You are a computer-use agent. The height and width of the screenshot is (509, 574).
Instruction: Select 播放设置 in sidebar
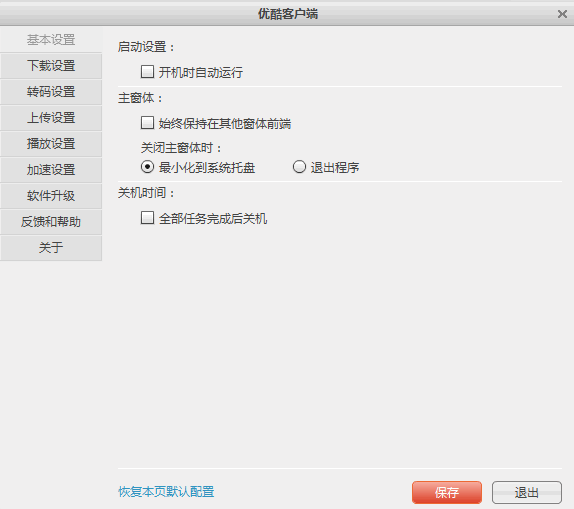(x=51, y=144)
